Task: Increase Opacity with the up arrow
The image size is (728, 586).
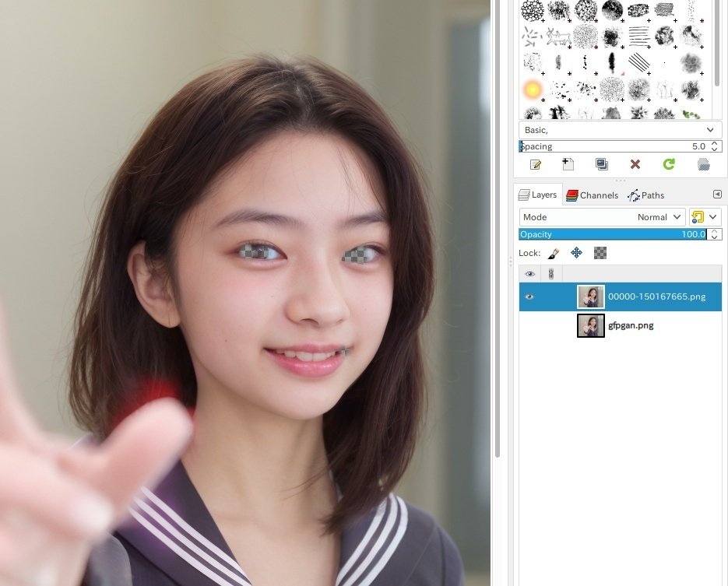Action: 715,232
